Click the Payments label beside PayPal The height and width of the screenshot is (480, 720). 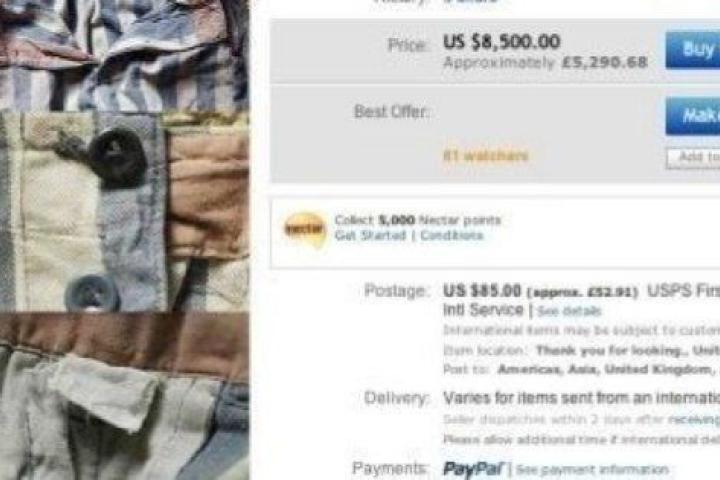click(x=390, y=469)
